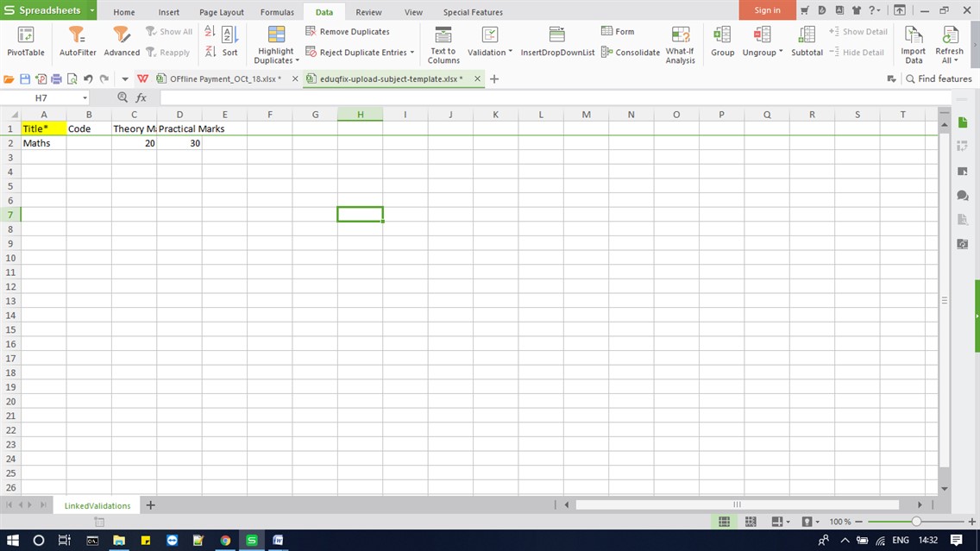Open a file using the folder icon
This screenshot has width=980, height=551.
[x=9, y=78]
